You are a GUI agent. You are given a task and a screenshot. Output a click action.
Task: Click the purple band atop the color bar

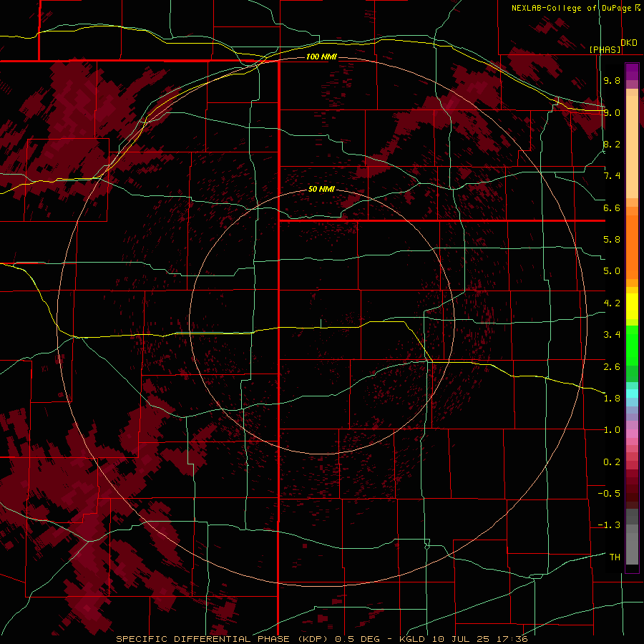click(632, 72)
